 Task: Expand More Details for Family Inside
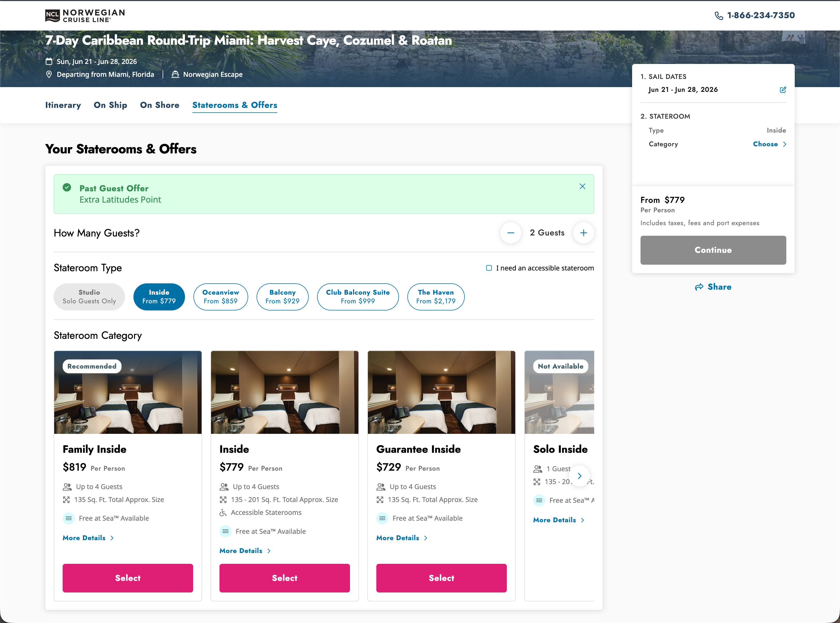coord(88,538)
